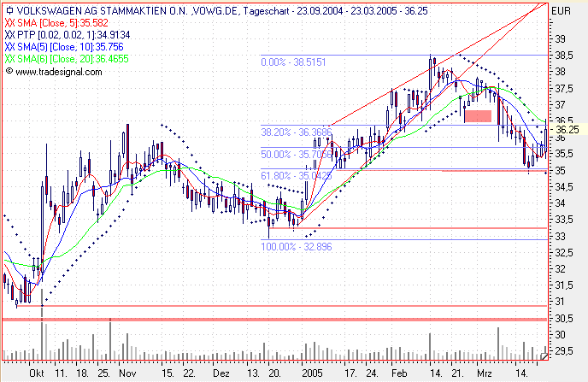The width and height of the screenshot is (588, 382).
Task: Click the Mrz label on the date axis
Action: pos(485,373)
